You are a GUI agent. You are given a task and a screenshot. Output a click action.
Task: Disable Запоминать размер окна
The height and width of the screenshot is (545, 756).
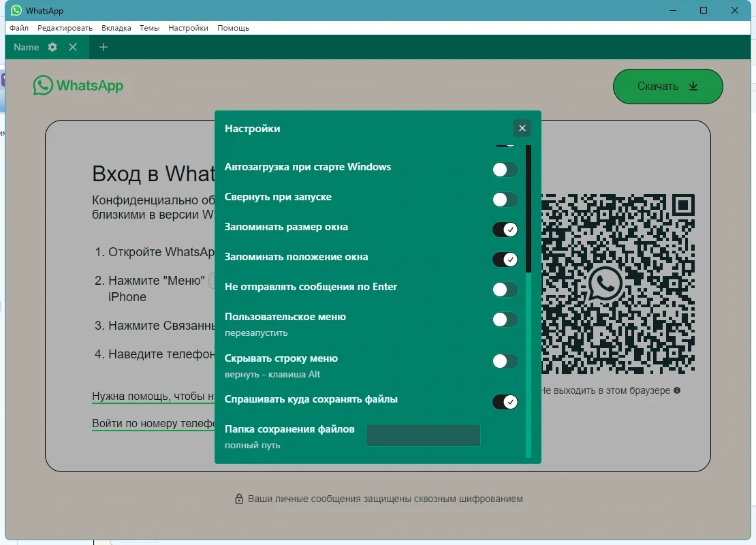[x=505, y=229]
